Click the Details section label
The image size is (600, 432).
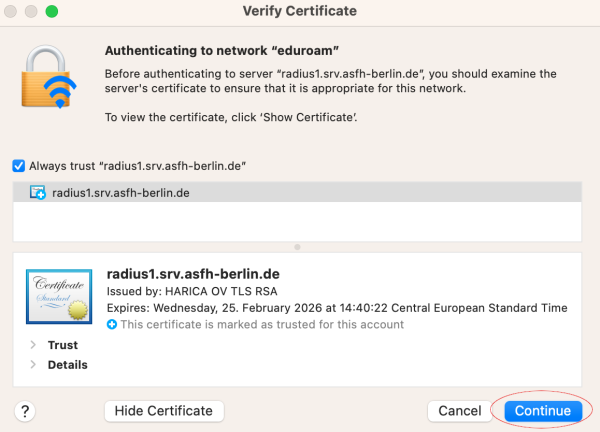click(x=68, y=365)
